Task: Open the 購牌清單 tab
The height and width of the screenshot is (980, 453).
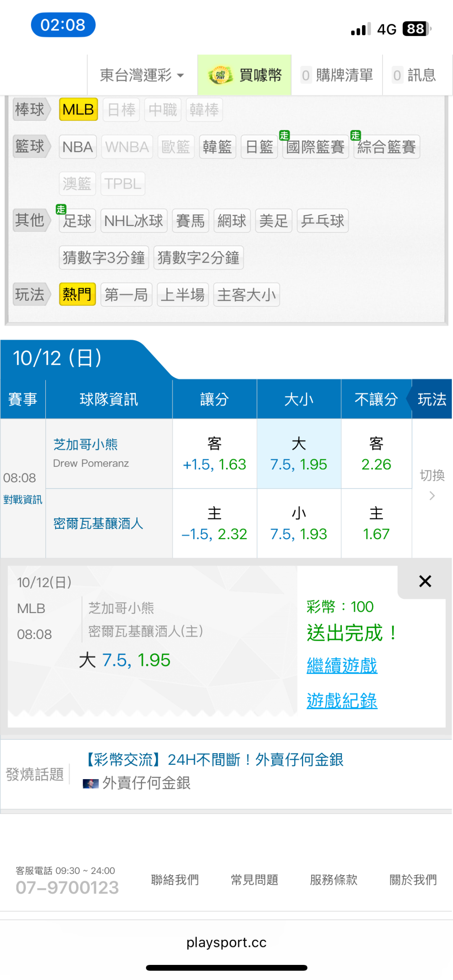Action: (x=337, y=75)
